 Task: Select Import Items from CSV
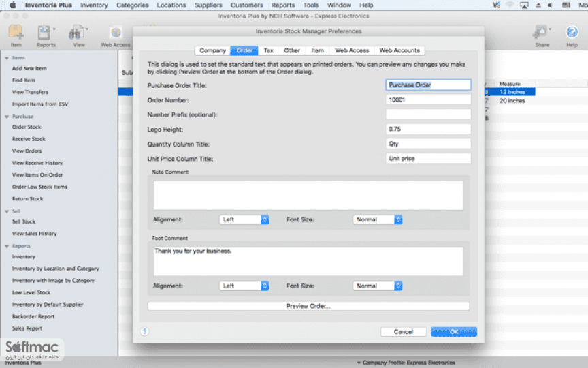point(40,104)
